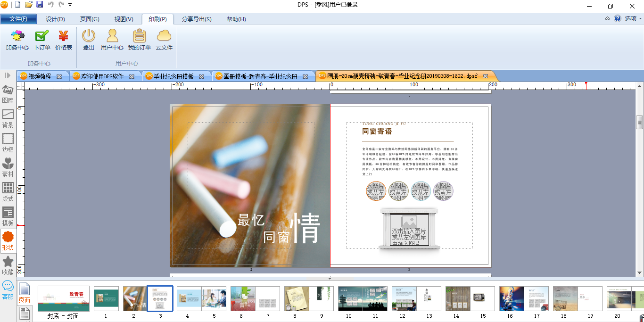The width and height of the screenshot is (644, 322).
Task: Open the 收藏 favorites star panel
Action: [8, 266]
